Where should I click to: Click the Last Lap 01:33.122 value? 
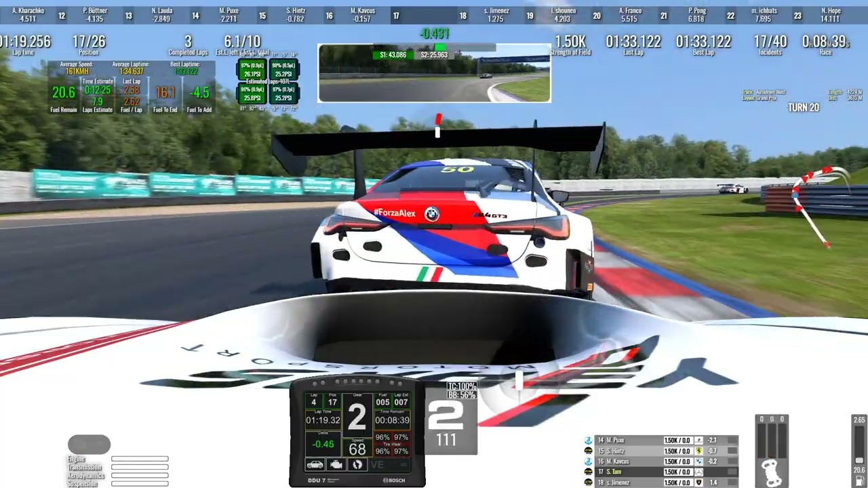633,41
